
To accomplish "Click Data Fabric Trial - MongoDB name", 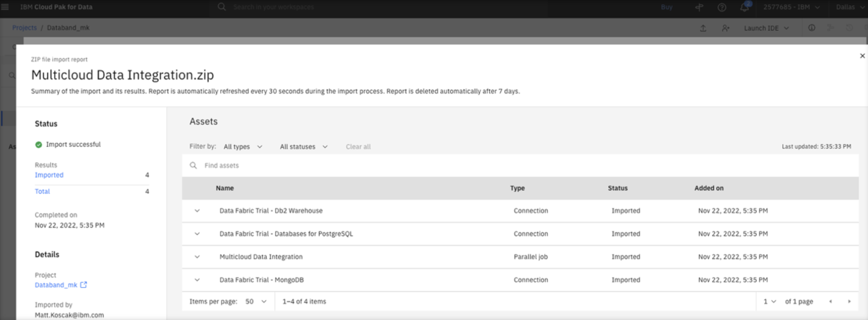I will pyautogui.click(x=262, y=280).
